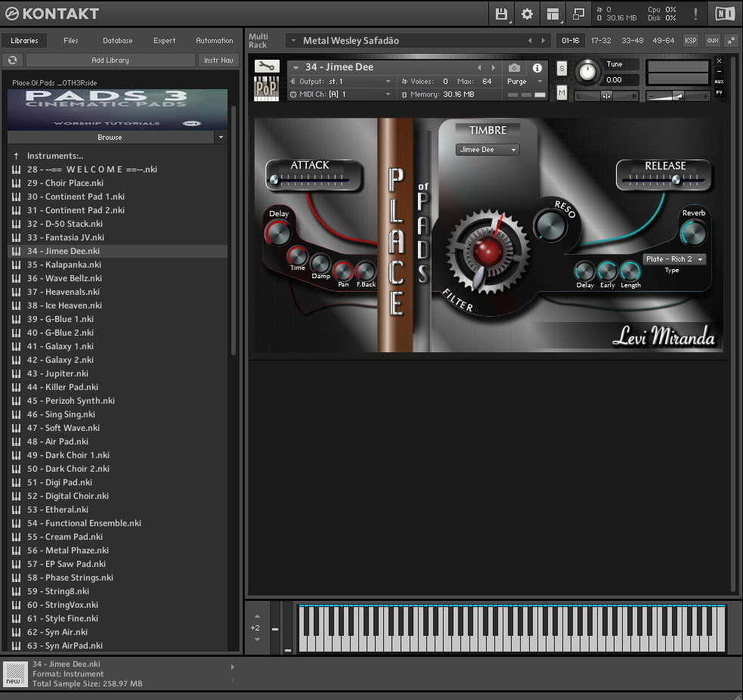This screenshot has height=700, width=743.
Task: Click the delay Pan knob
Action: click(x=342, y=271)
